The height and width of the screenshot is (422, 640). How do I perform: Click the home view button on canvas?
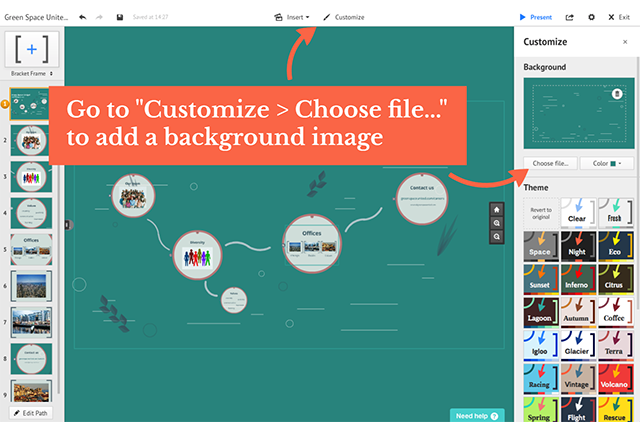tap(495, 209)
